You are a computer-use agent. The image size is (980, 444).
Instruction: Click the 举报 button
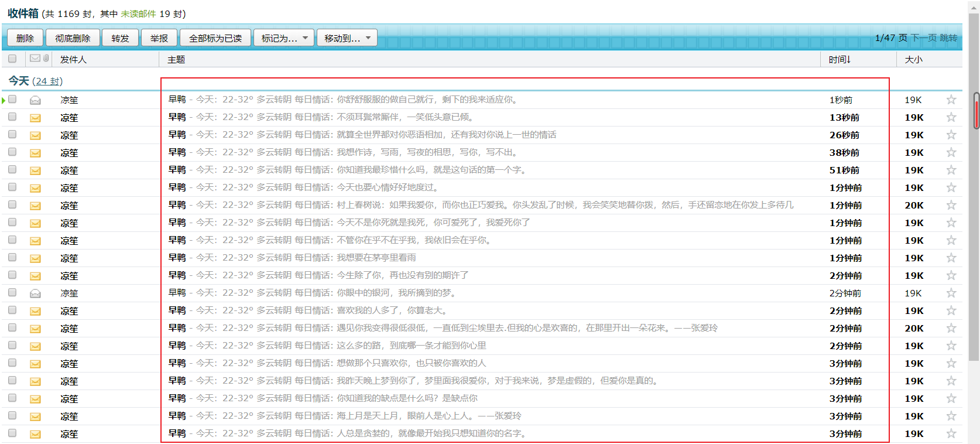[159, 38]
